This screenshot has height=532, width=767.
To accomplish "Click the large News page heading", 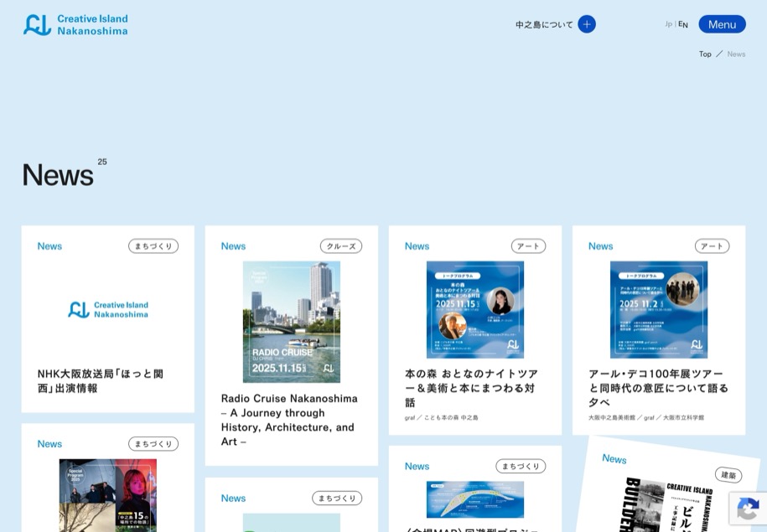I will pos(58,174).
